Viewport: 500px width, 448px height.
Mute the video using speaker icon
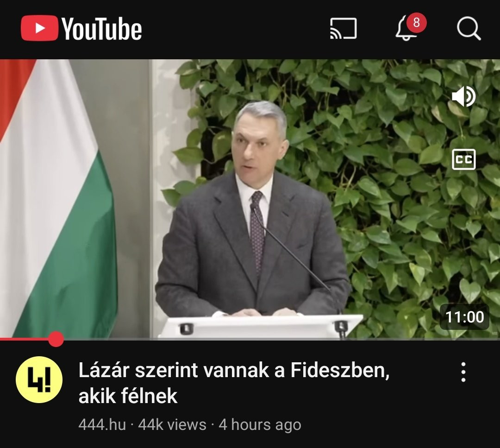coord(463,96)
